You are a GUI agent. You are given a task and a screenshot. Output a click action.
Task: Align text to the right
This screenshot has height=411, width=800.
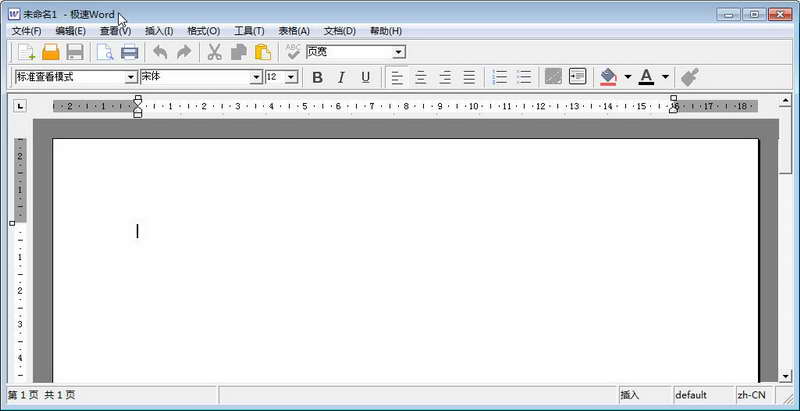pyautogui.click(x=445, y=78)
